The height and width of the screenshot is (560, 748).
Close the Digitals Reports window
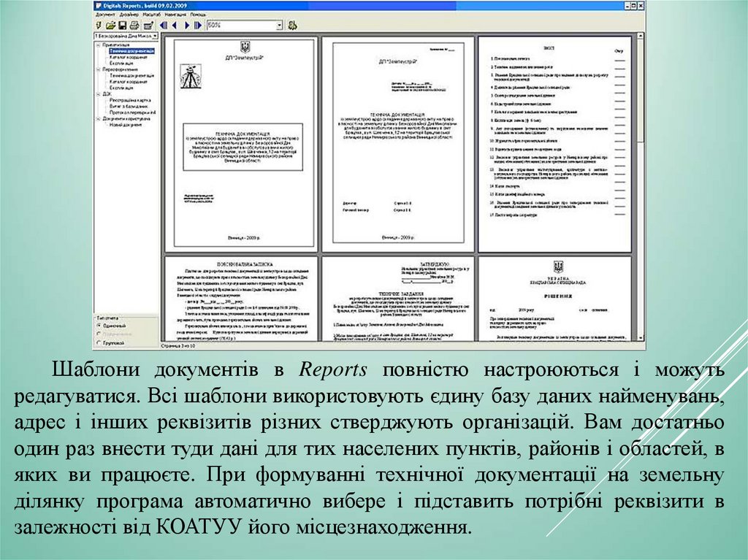tap(641, 5)
